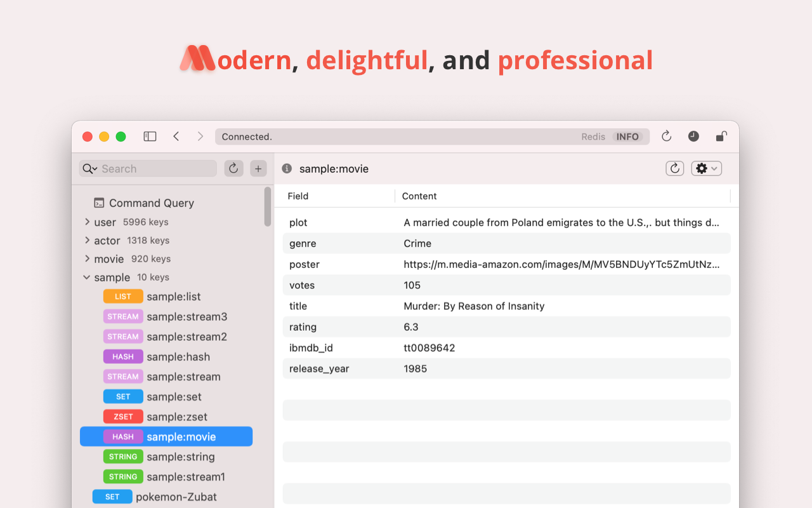Click the 5996 keys count label
The height and width of the screenshot is (508, 812).
145,222
